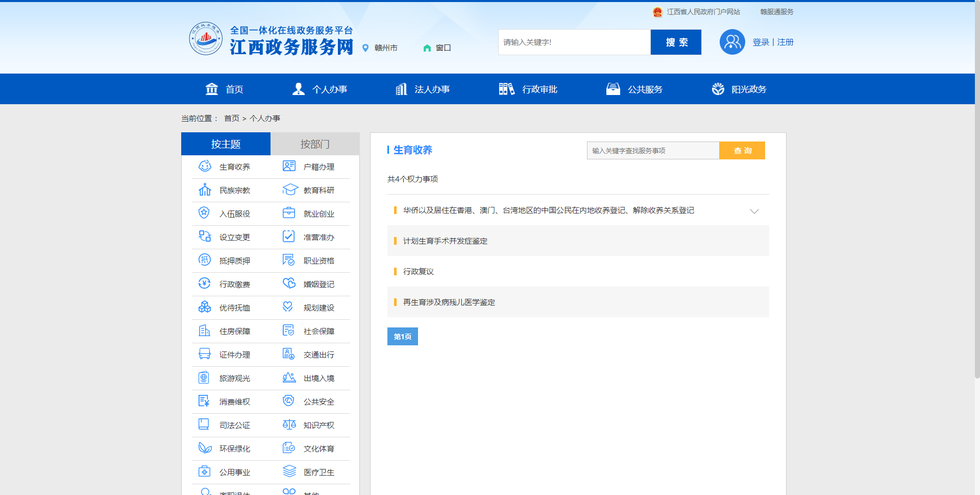980x495 pixels.
Task: Switch to the 按部门 tab
Action: tap(315, 144)
